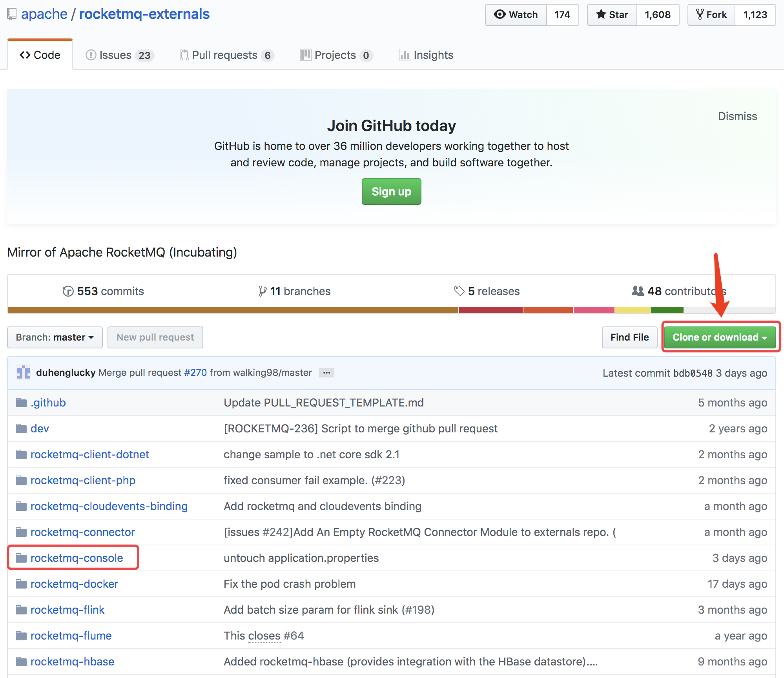Open the rocketmq-docker folder icon
The image size is (784, 678).
click(x=21, y=584)
